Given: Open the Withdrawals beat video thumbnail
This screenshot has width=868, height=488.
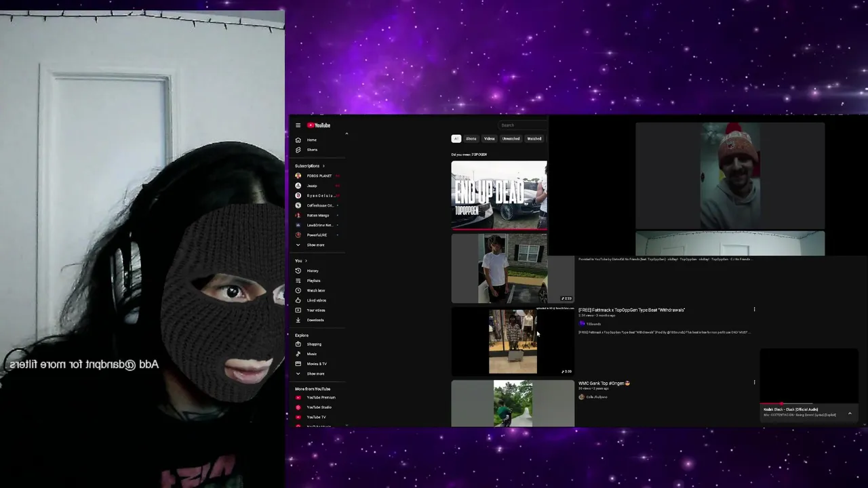Looking at the screenshot, I should [x=513, y=342].
